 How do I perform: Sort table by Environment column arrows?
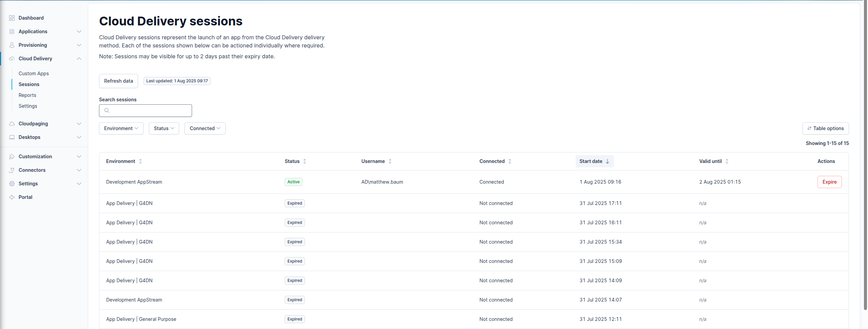coord(140,161)
